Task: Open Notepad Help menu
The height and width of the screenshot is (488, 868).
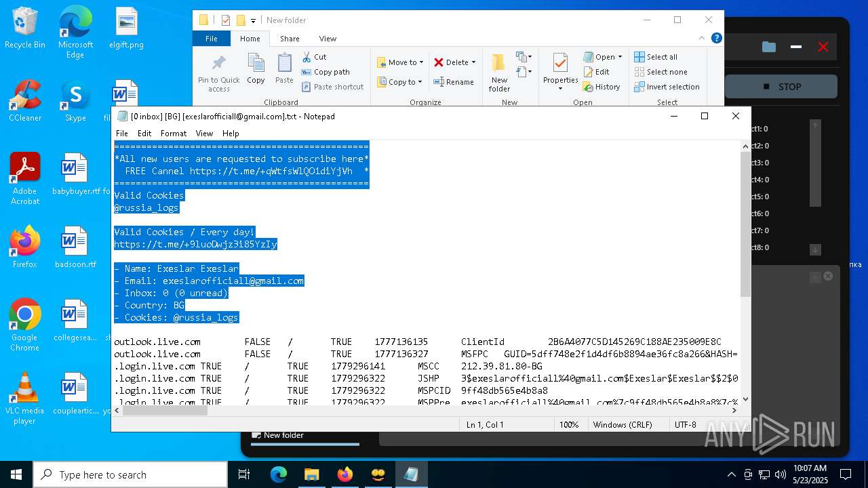Action: pos(231,134)
